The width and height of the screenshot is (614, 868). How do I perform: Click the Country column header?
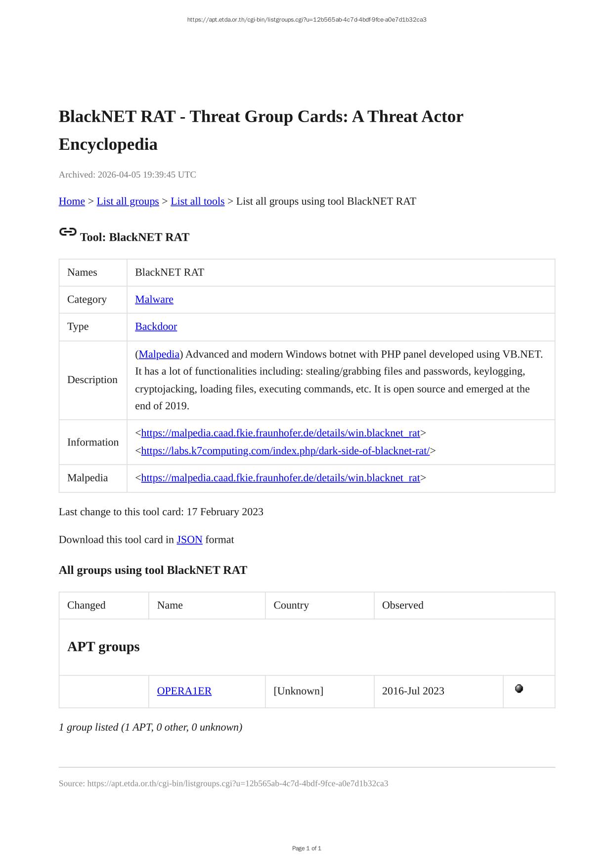291,606
